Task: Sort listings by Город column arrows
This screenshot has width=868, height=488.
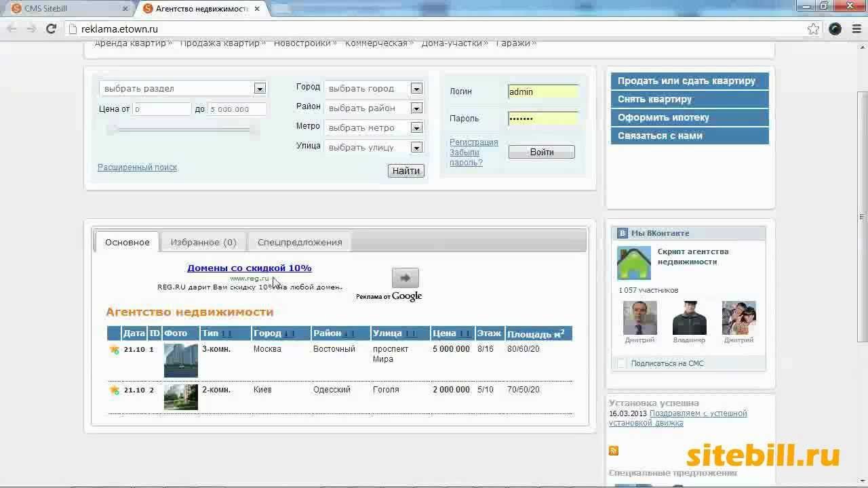Action: [290, 333]
